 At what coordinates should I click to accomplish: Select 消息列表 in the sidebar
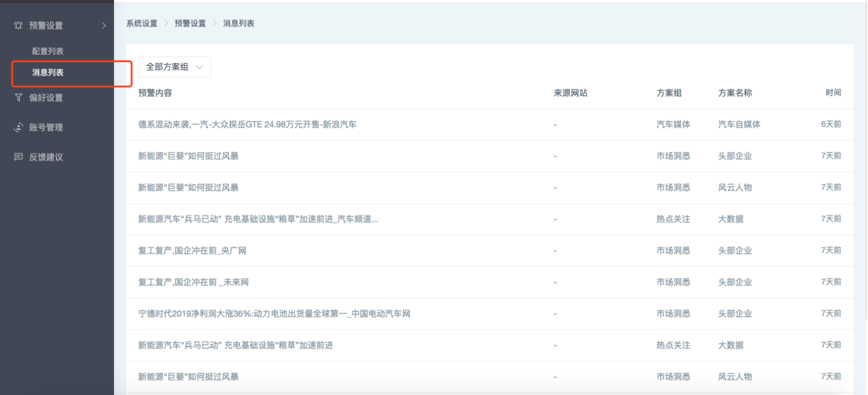48,72
